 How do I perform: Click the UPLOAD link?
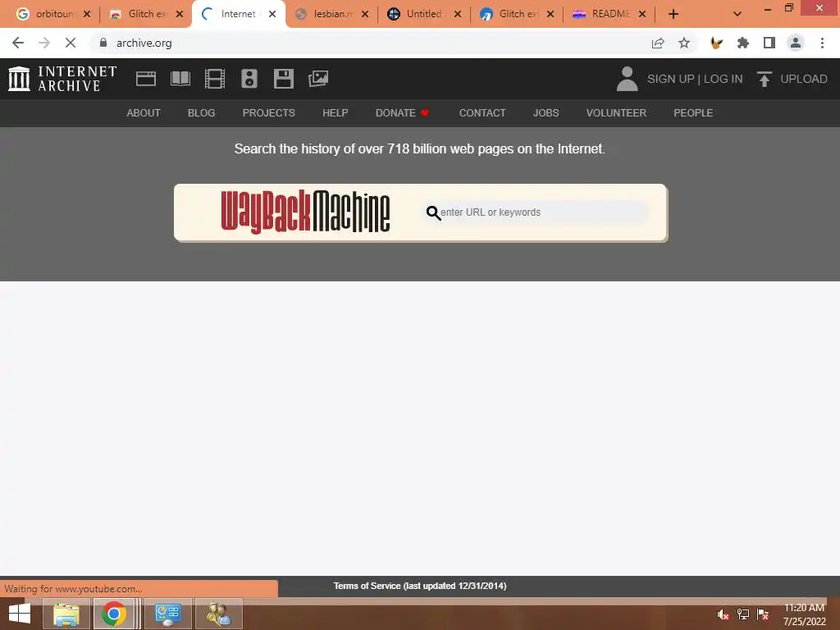[x=804, y=79]
